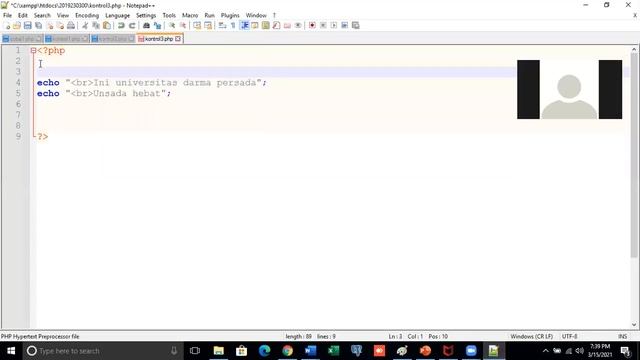This screenshot has width=640, height=360.
Task: Click the editor scrollbar up arrow
Action: point(634,49)
